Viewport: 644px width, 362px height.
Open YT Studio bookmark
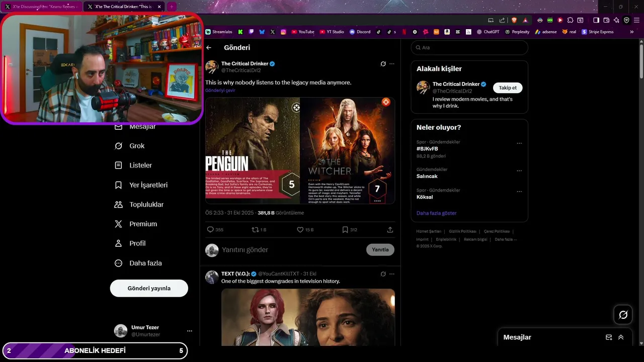[x=332, y=32]
